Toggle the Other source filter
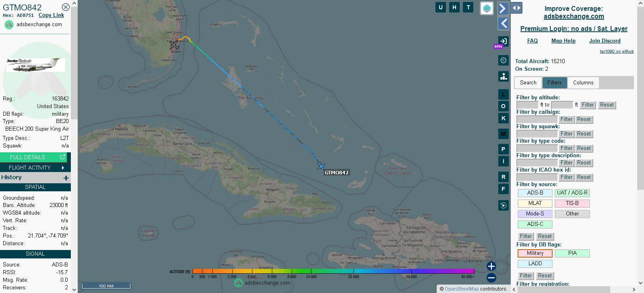Viewport: 644px width, 293px height. (x=572, y=214)
